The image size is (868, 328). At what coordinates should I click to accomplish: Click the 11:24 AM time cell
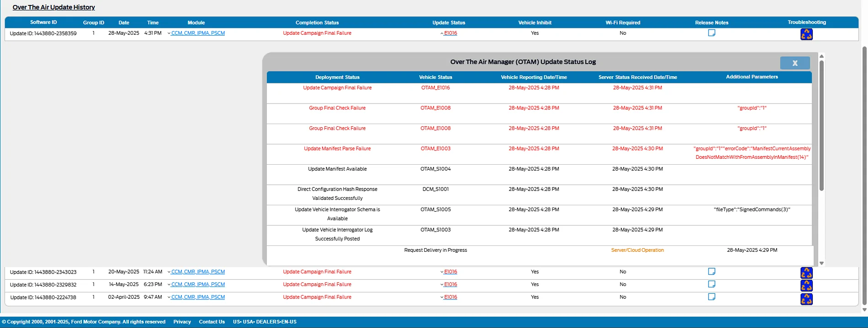point(153,271)
